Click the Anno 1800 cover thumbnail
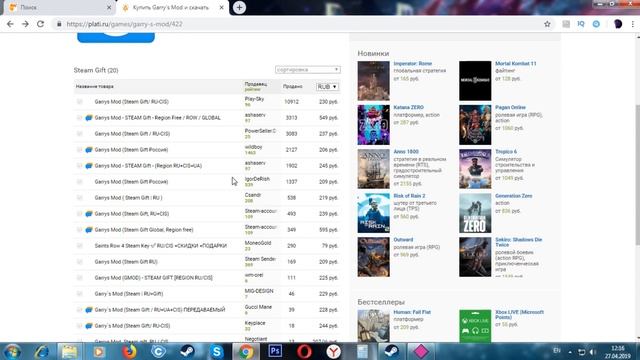The width and height of the screenshot is (640, 360). (373, 169)
